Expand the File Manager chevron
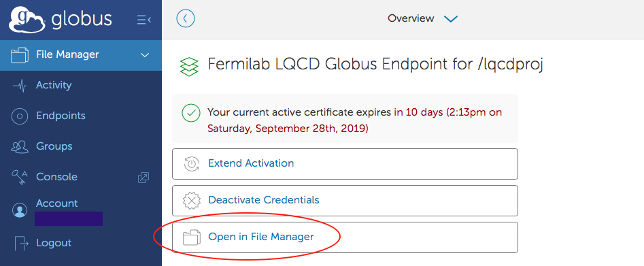 pos(145,54)
